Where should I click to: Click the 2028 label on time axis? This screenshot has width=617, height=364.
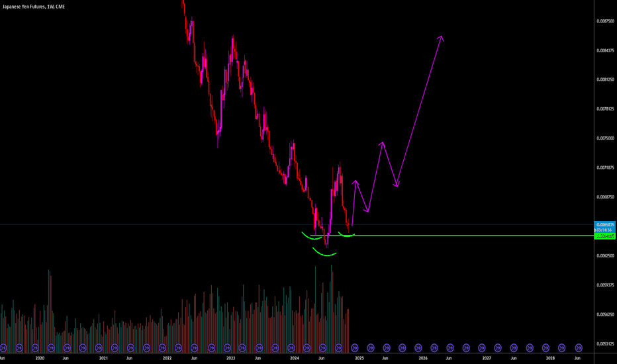551,359
